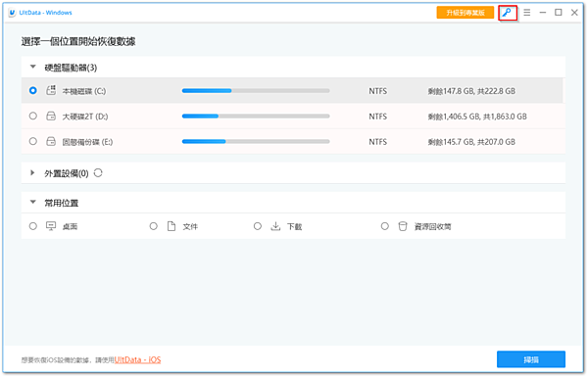Image resolution: width=588 pixels, height=377 pixels.
Task: Click the blue 掃描 button
Action: tap(531, 359)
